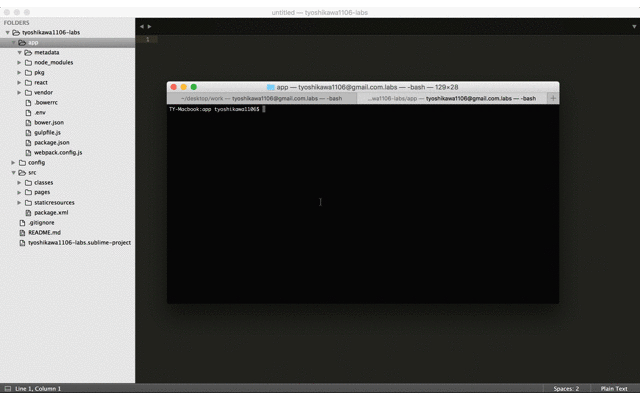The width and height of the screenshot is (640, 400).
Task: Open package.xml under src
Action: (x=51, y=212)
